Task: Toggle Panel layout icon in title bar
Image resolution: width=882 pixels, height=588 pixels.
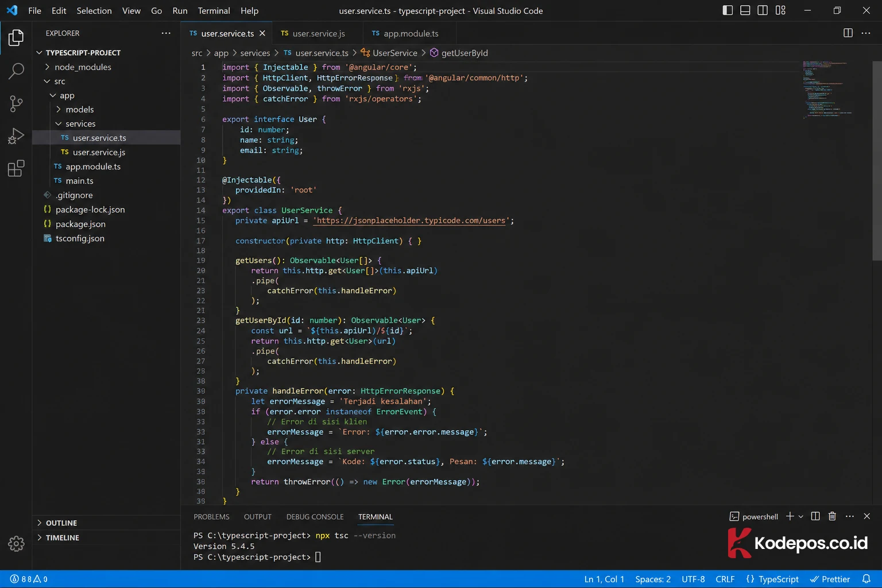Action: point(745,10)
